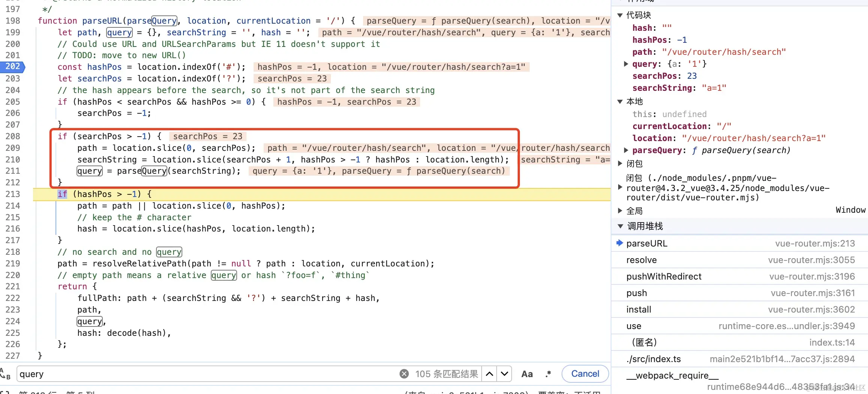This screenshot has width=868, height=394.
Task: Select the resolve call stack frame
Action: click(x=739, y=260)
